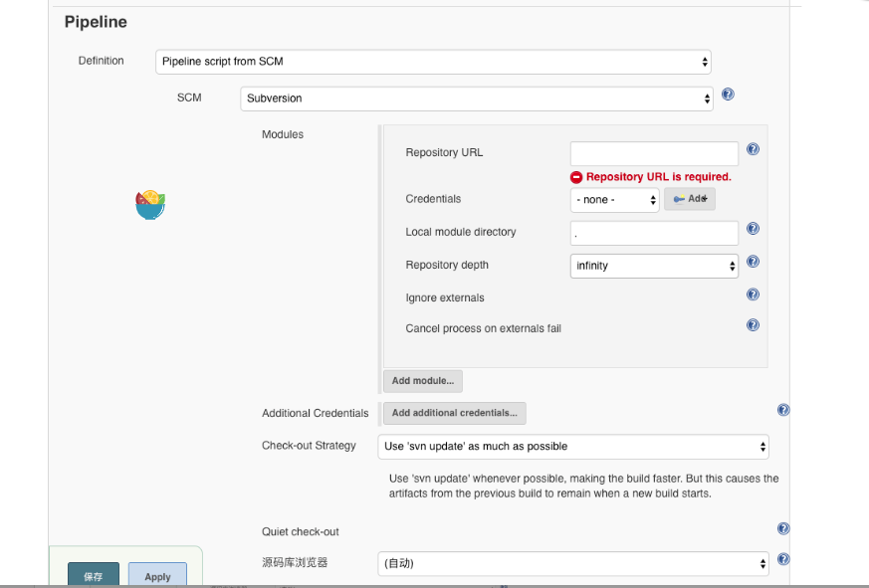Viewport: 869px width, 588px height.
Task: Show help for Repository depth
Action: 753,262
